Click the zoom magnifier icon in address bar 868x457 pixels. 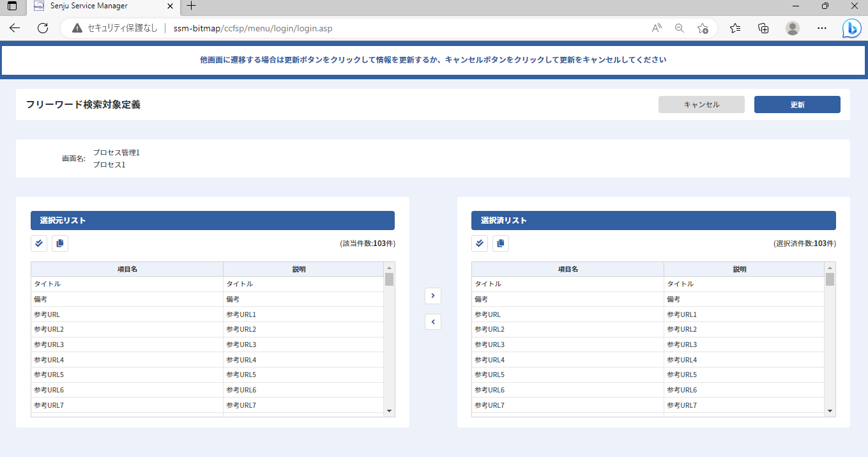[x=680, y=28]
